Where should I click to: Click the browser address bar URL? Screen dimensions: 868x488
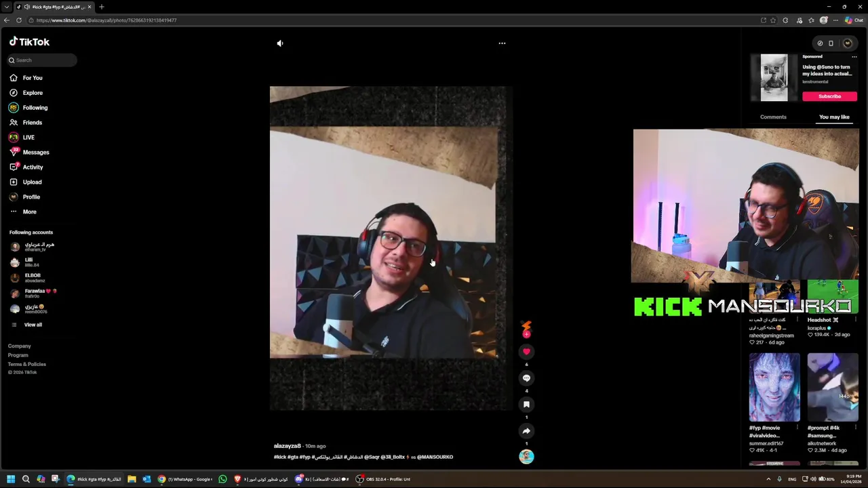(106, 20)
